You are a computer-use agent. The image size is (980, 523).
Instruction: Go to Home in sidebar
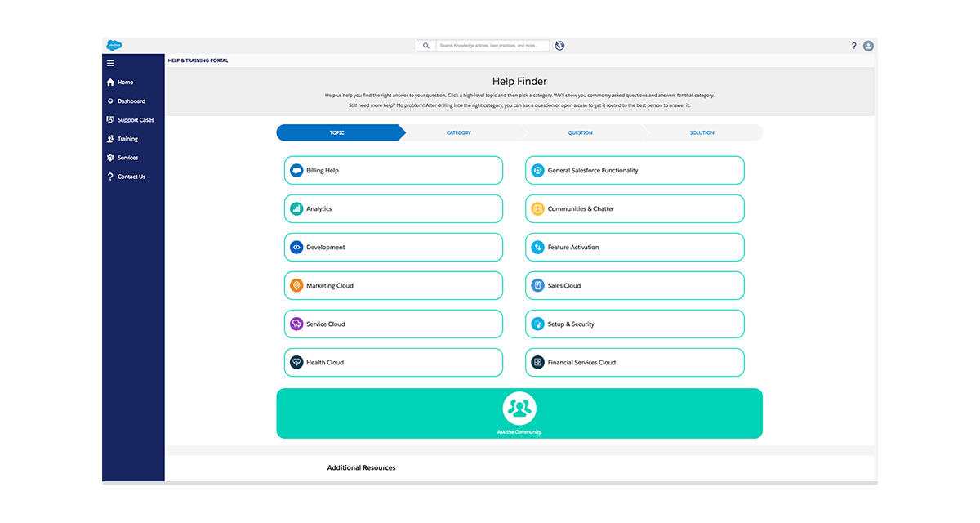pos(124,83)
